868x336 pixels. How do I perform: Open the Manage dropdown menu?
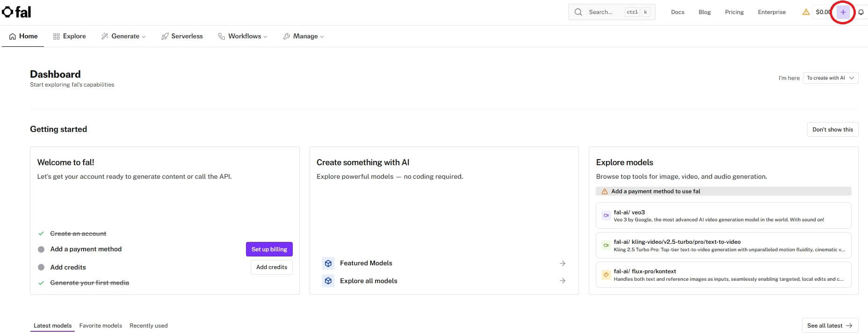[x=304, y=37]
